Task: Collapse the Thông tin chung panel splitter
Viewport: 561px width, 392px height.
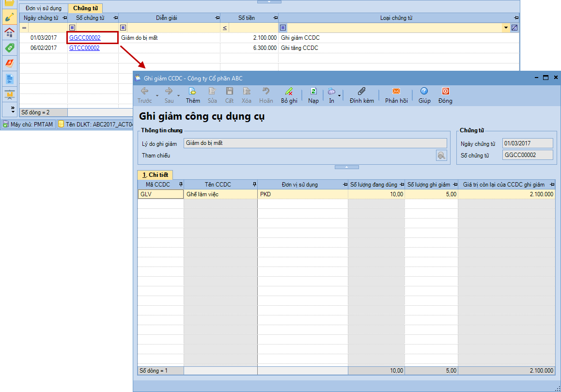Action: [346, 167]
